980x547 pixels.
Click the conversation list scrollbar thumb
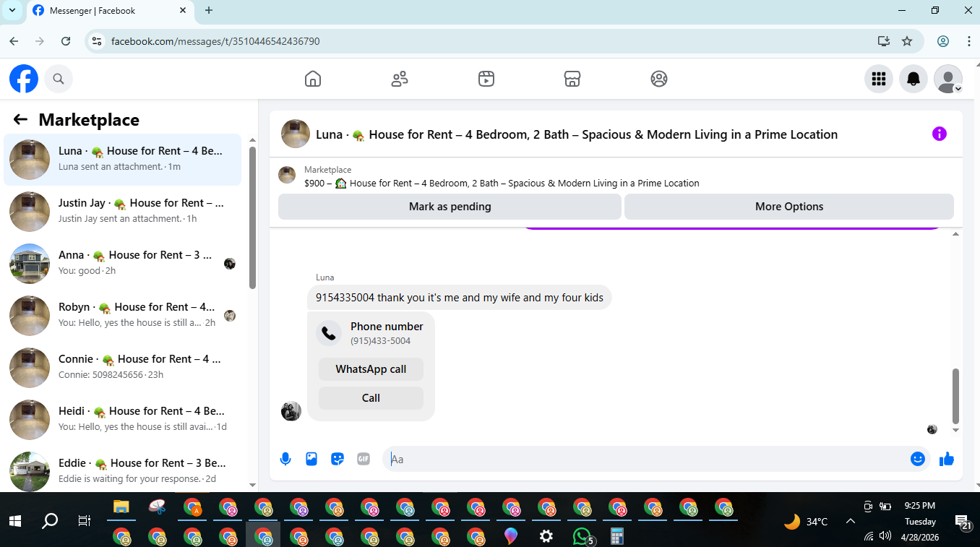252,217
